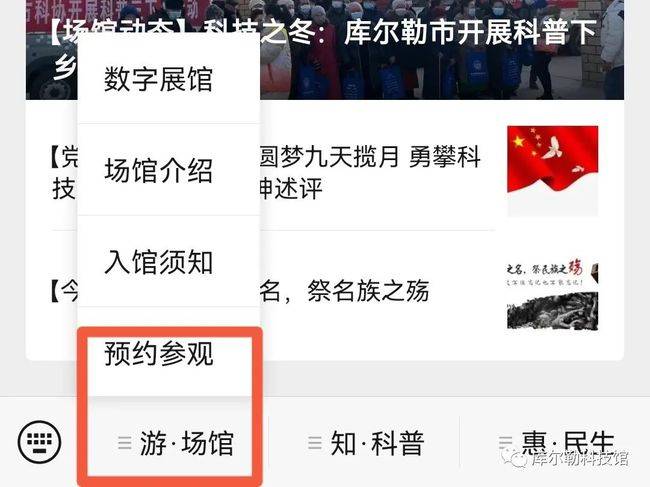Image resolution: width=650 pixels, height=487 pixels.
Task: Expand the 惠·民生 bottom menu
Action: coord(556,443)
